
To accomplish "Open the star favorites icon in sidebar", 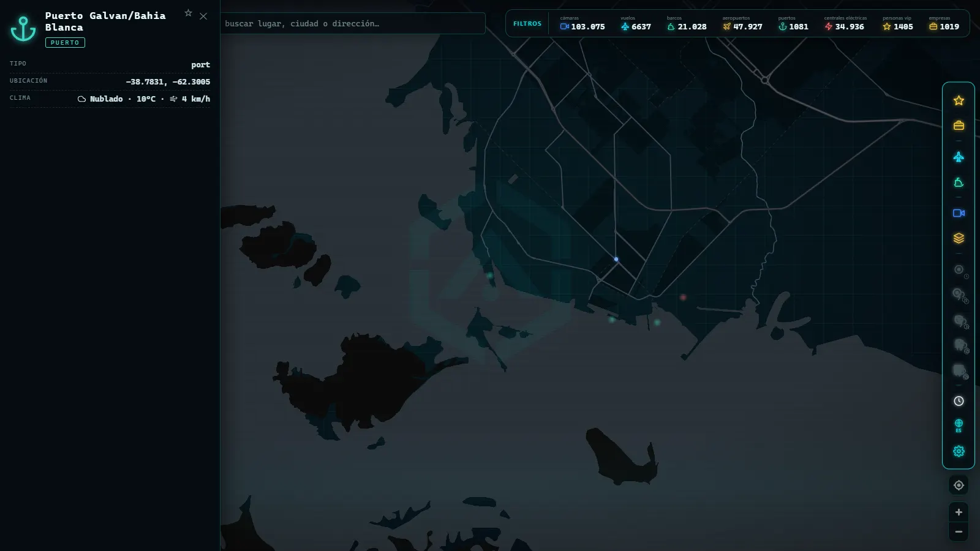I will (959, 100).
